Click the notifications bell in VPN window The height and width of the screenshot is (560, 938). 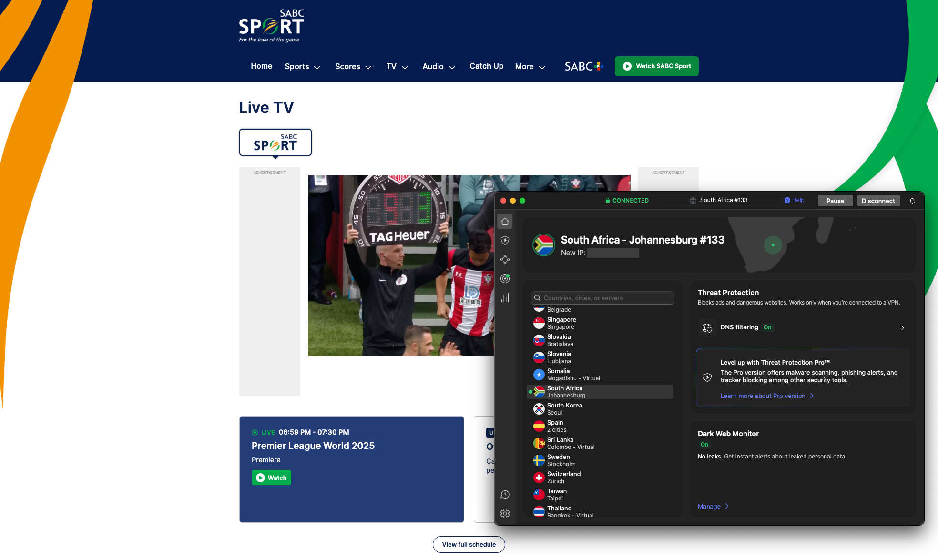(x=912, y=201)
